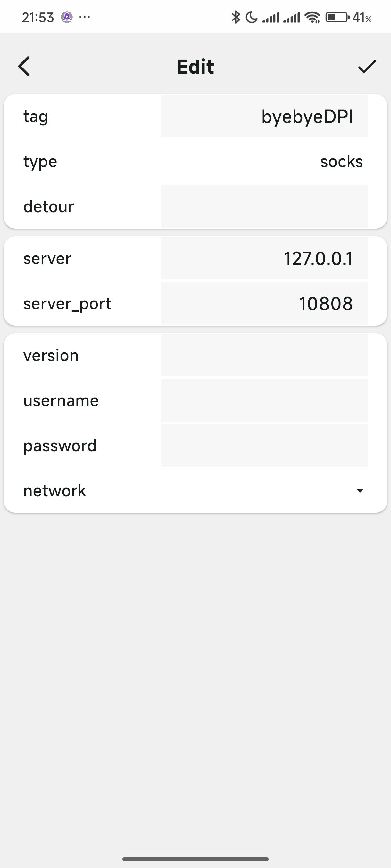Edit the server field showing 127.0.0.1
The height and width of the screenshot is (868, 391).
(264, 258)
